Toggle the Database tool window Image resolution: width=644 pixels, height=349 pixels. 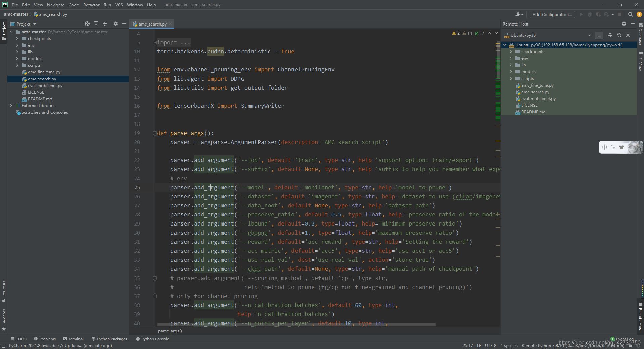pyautogui.click(x=640, y=34)
